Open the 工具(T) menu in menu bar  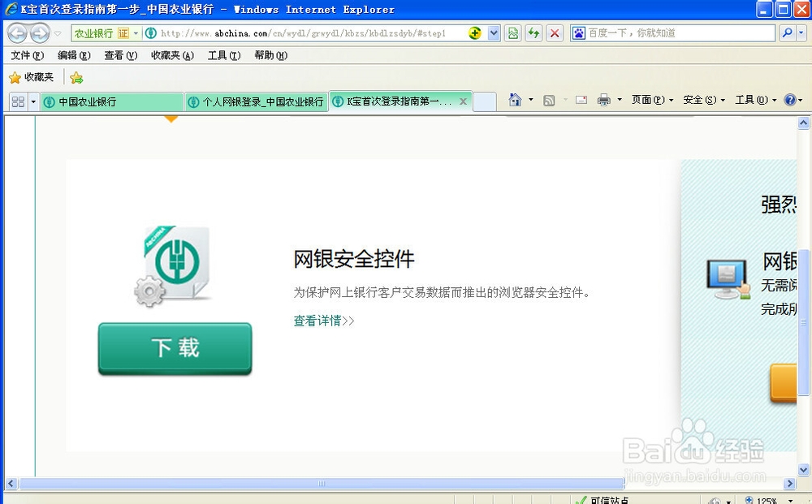pos(224,55)
